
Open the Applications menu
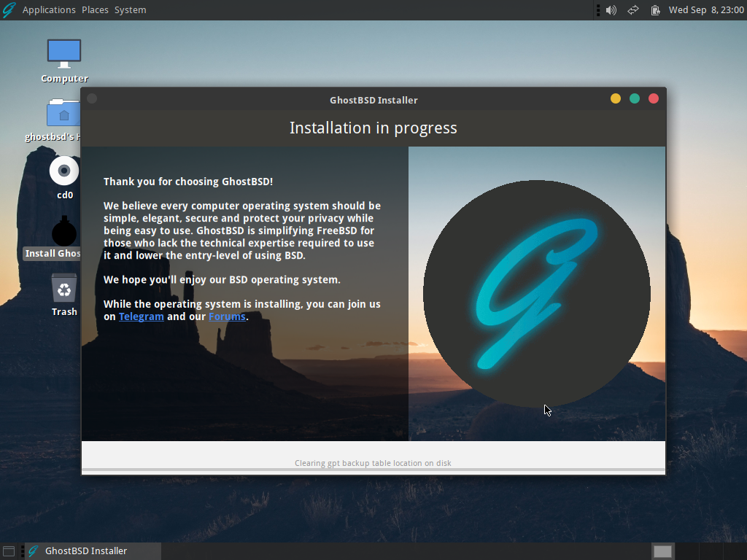(49, 10)
